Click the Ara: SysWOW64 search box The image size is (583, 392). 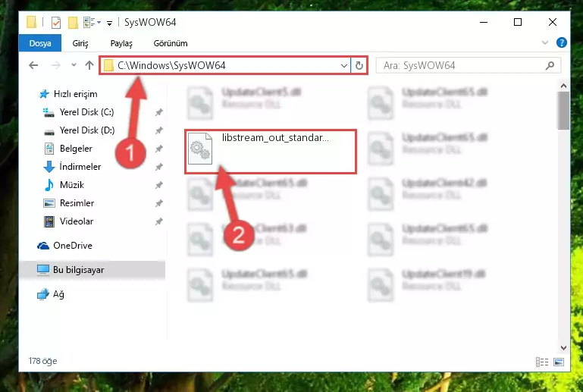click(468, 66)
